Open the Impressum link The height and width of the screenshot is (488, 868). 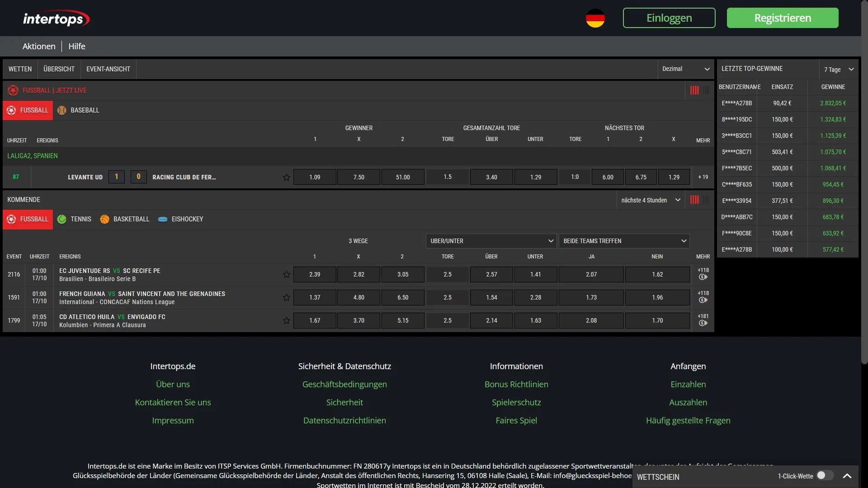click(x=173, y=420)
